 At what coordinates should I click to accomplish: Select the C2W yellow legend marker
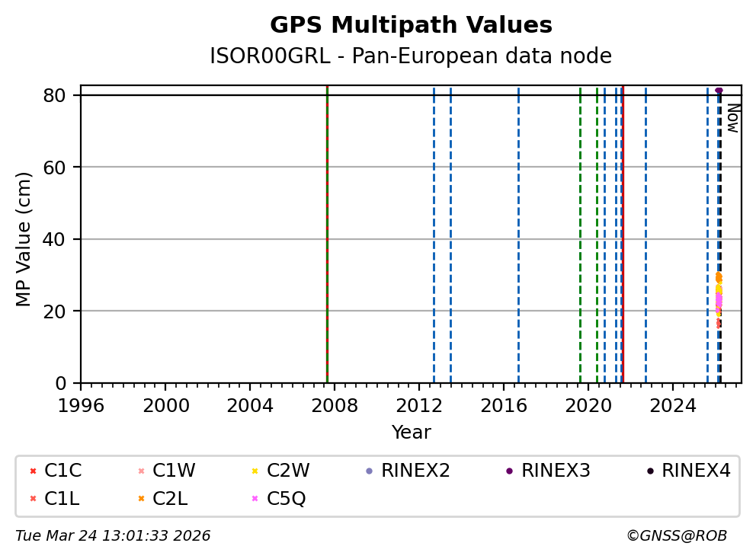coord(255,471)
